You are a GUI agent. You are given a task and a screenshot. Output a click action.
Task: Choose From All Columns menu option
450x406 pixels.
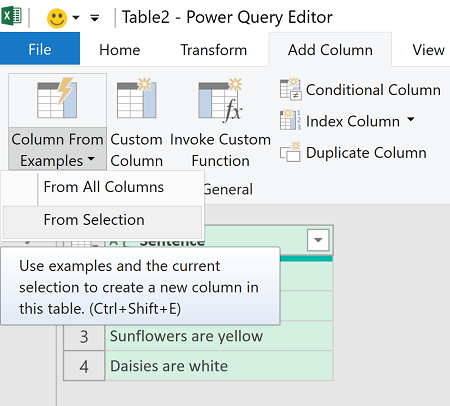(x=103, y=187)
